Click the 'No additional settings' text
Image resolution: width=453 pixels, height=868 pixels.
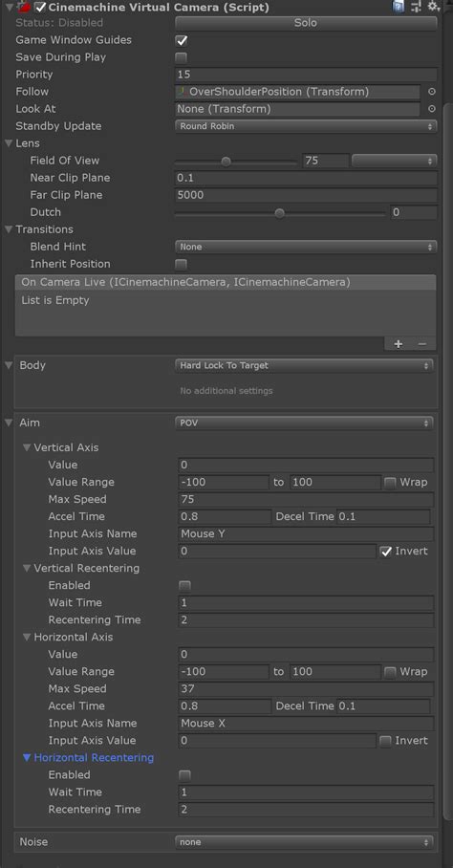tap(226, 391)
